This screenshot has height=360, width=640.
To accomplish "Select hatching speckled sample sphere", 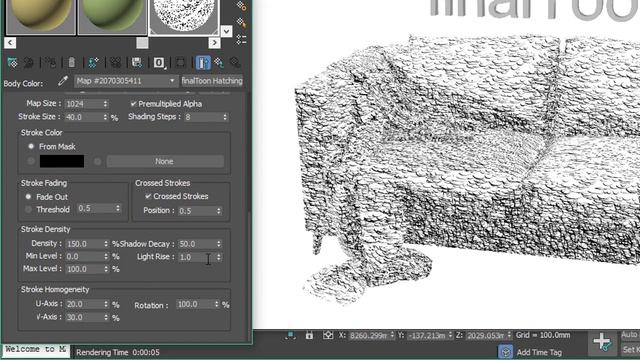I will pos(184,16).
